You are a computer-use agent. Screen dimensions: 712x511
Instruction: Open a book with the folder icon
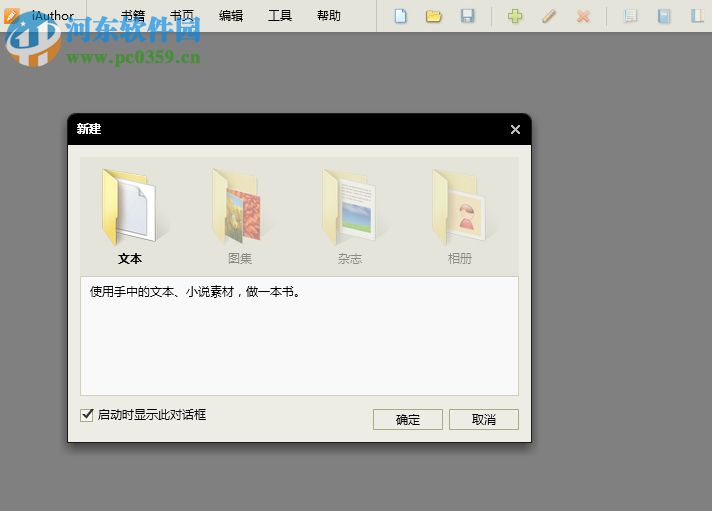click(434, 16)
